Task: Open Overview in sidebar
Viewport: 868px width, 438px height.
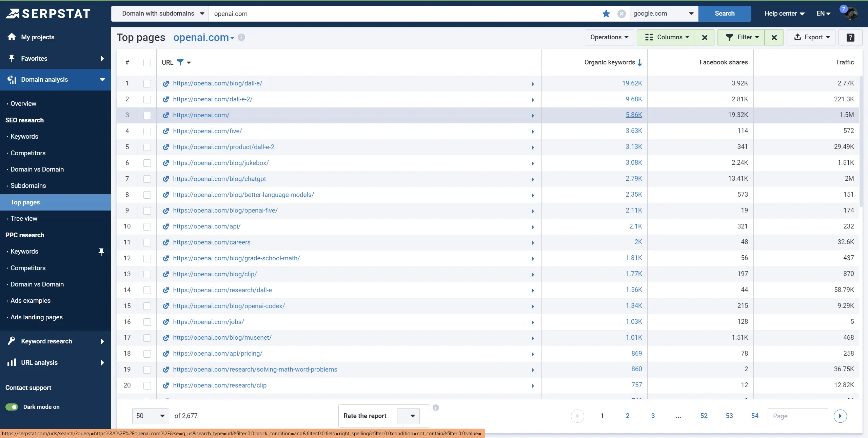Action: coord(23,103)
